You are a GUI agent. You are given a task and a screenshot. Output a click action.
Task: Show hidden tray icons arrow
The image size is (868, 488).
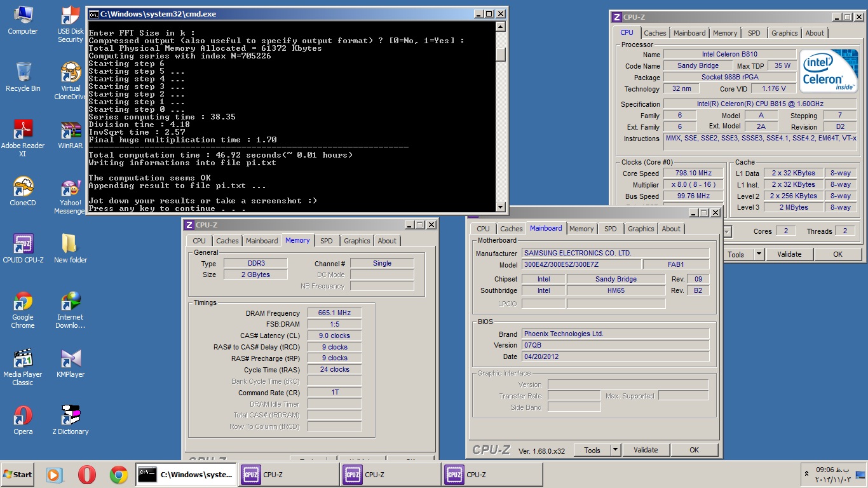[807, 474]
